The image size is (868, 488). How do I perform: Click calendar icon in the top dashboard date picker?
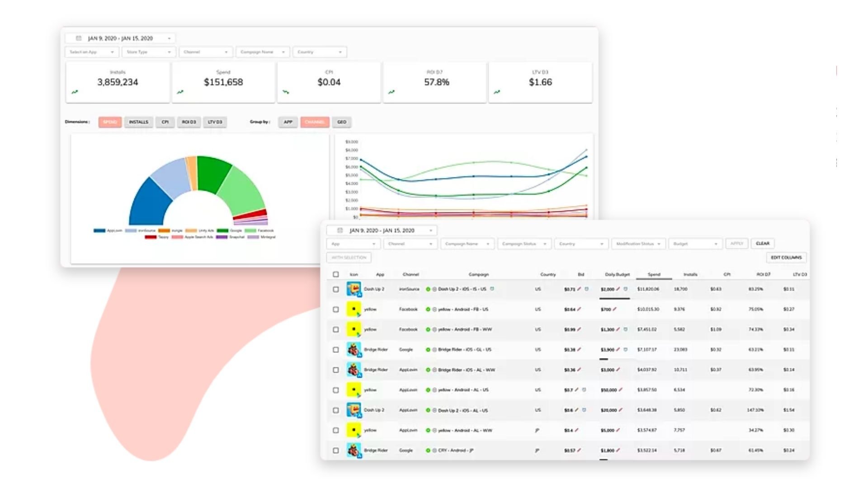pyautogui.click(x=79, y=38)
